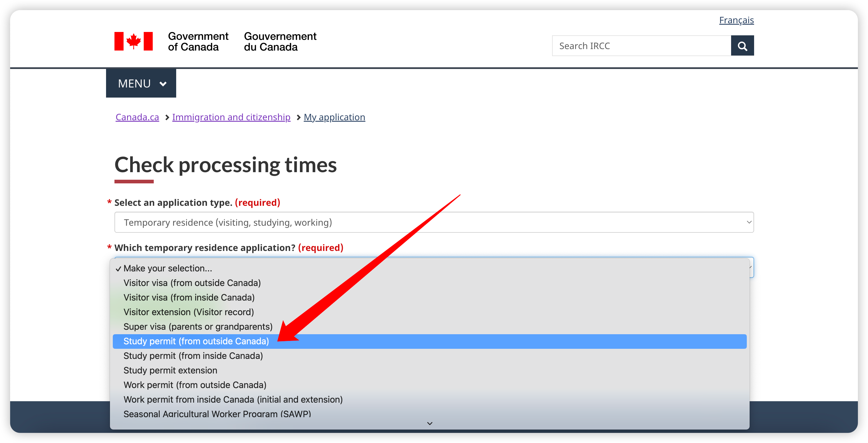
Task: Select Work permit (from outside Canada)
Action: (430, 385)
